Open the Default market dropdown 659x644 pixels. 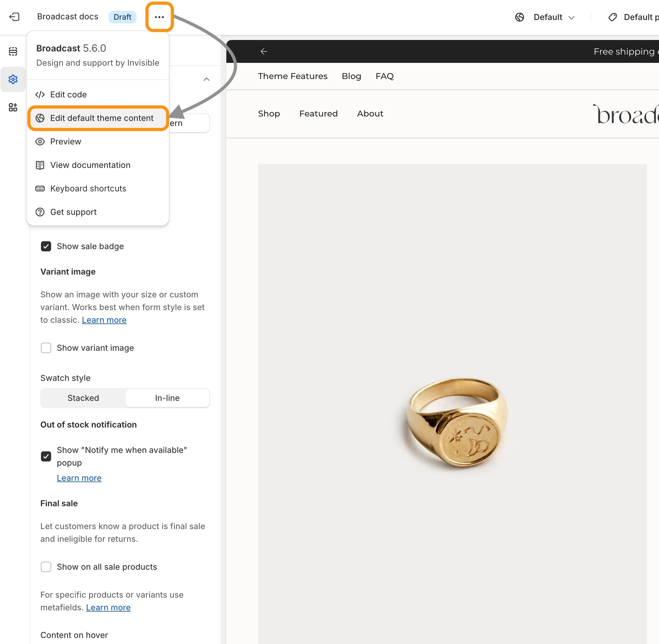pos(554,17)
